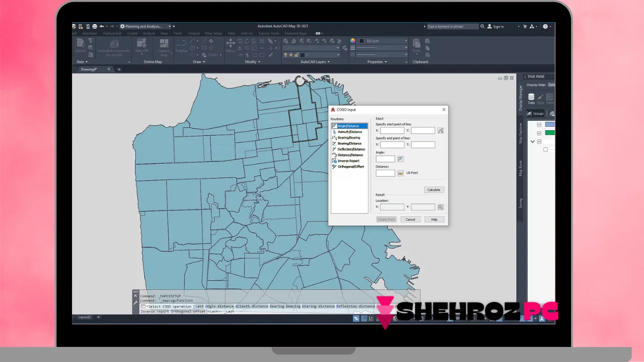Click the start point X input field
This screenshot has width=644, height=362.
coord(392,130)
